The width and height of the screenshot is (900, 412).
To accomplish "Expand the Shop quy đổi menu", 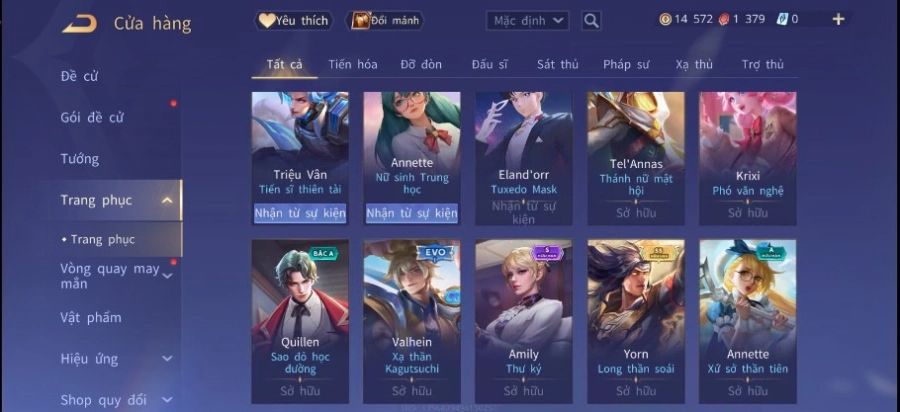I will coord(167,400).
